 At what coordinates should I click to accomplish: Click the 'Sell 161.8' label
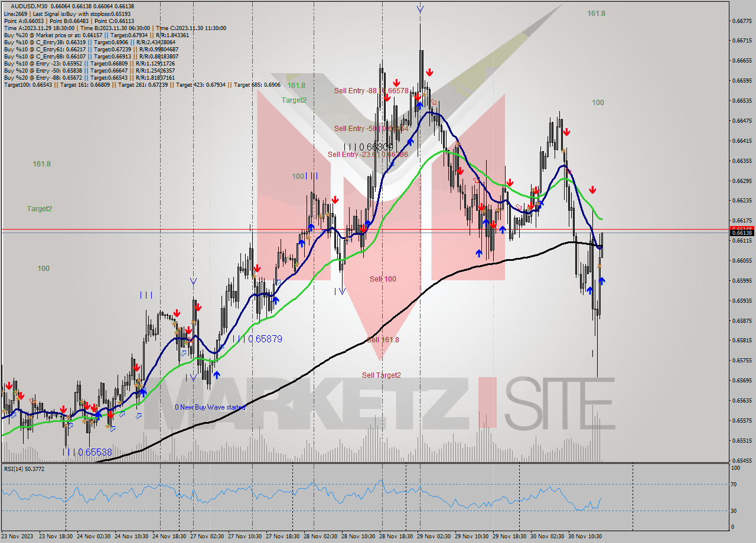coord(383,339)
